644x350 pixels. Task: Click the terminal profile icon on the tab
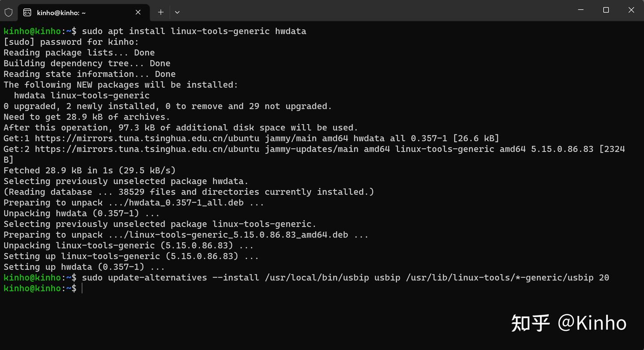[x=27, y=12]
